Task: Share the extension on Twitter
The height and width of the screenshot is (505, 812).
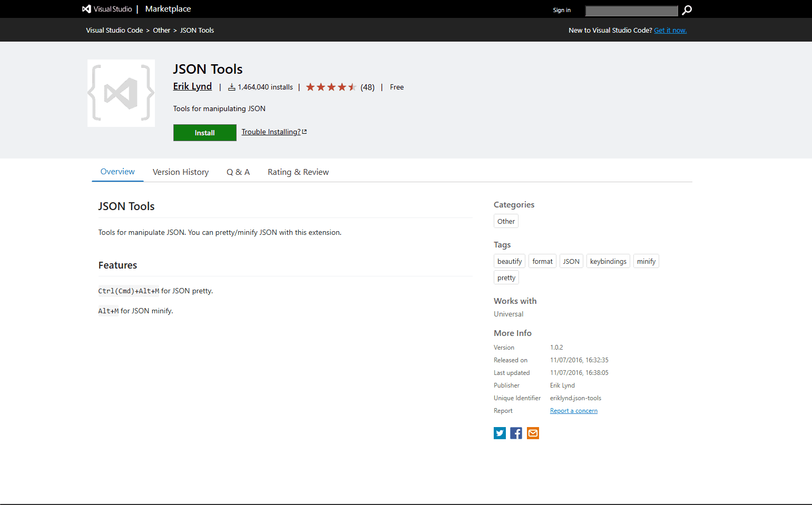Action: coord(500,433)
